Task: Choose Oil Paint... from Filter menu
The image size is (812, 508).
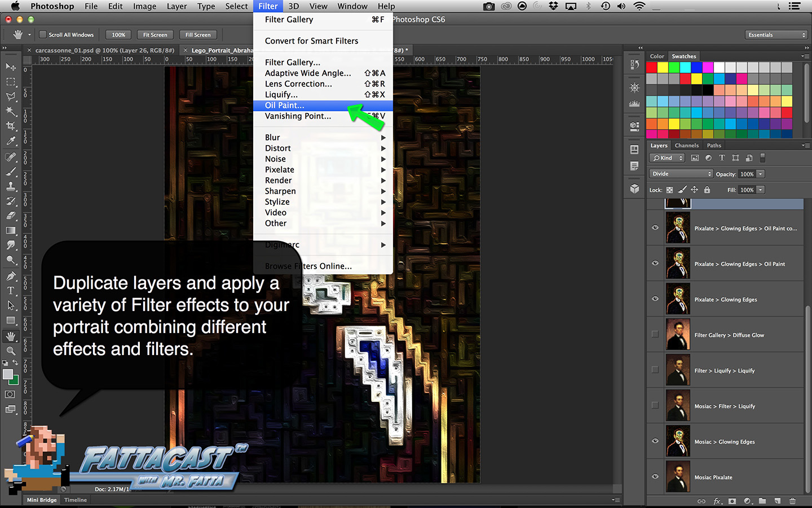Action: [x=323, y=105]
